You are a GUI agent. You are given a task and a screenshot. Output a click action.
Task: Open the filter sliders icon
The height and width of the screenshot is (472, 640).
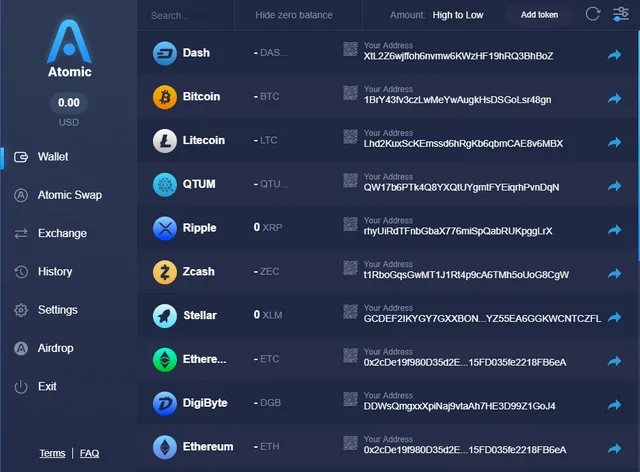tap(621, 14)
